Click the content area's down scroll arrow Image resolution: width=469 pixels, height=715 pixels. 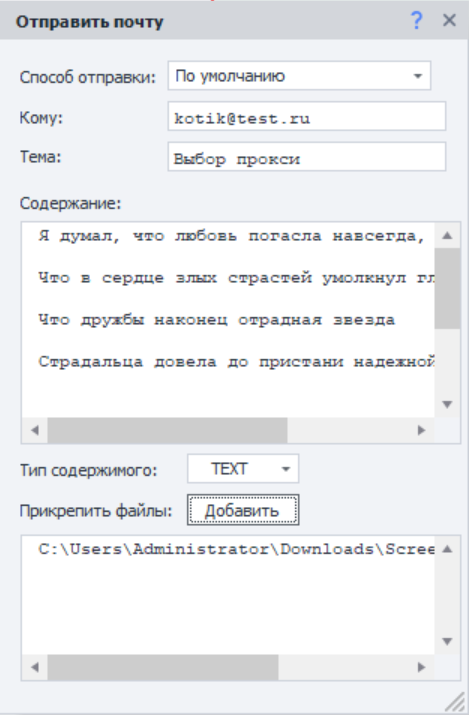(447, 404)
